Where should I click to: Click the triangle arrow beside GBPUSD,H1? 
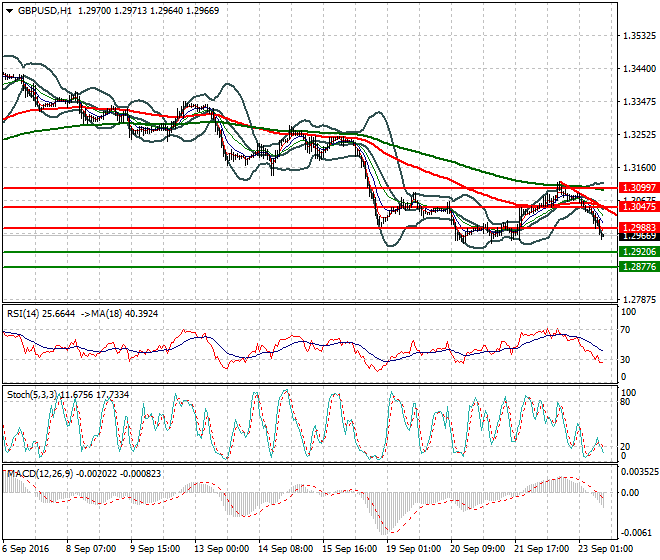tap(8, 10)
